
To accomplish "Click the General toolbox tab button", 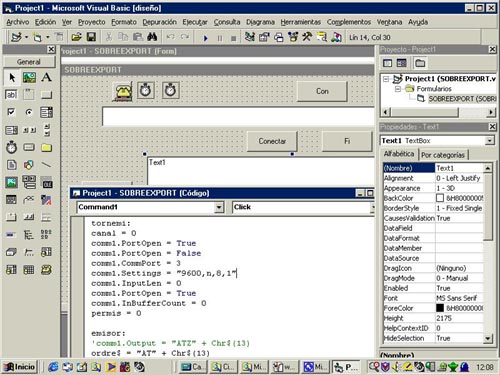I will point(29,62).
